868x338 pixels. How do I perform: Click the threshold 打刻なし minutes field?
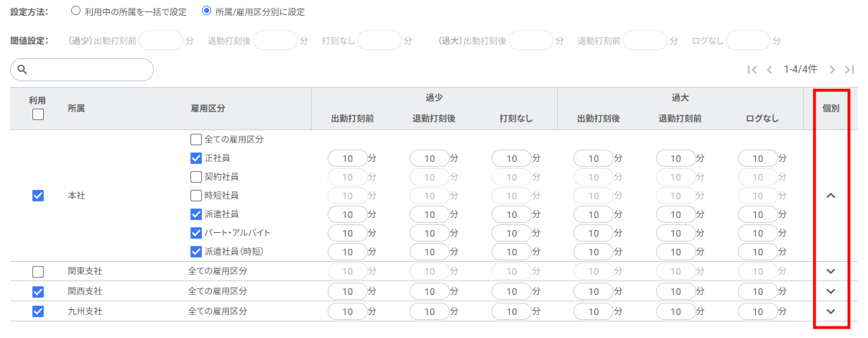(x=379, y=40)
